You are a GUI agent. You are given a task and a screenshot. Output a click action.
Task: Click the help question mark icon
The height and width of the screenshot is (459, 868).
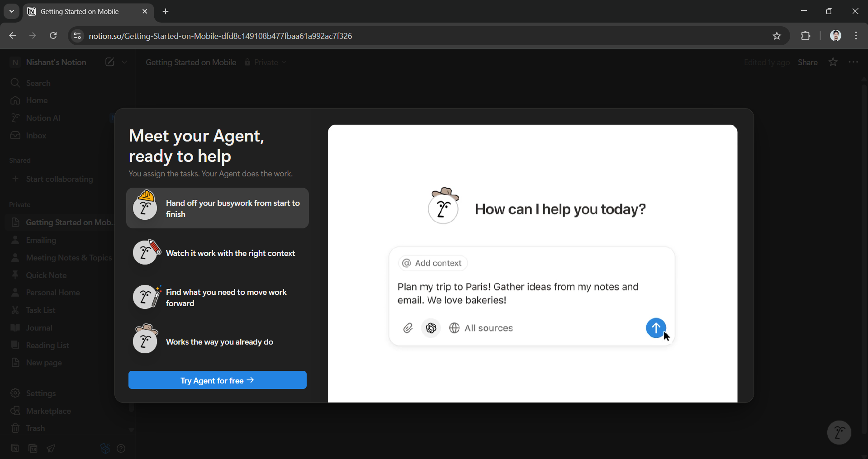[x=121, y=448]
